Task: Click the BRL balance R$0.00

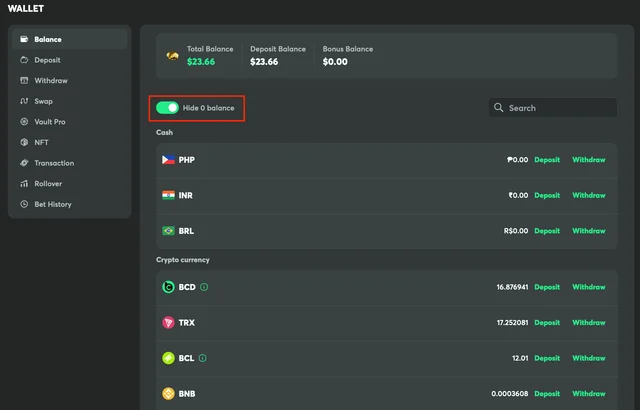Action: coord(516,230)
